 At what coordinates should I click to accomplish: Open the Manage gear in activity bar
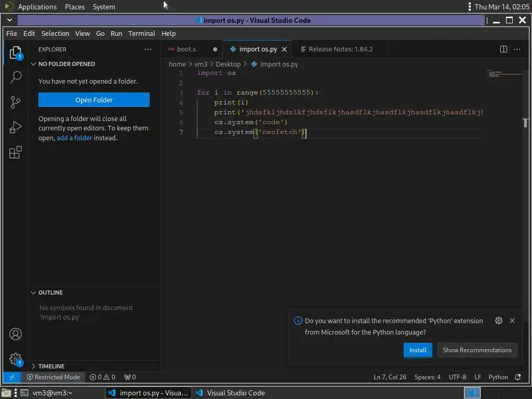pos(15,358)
